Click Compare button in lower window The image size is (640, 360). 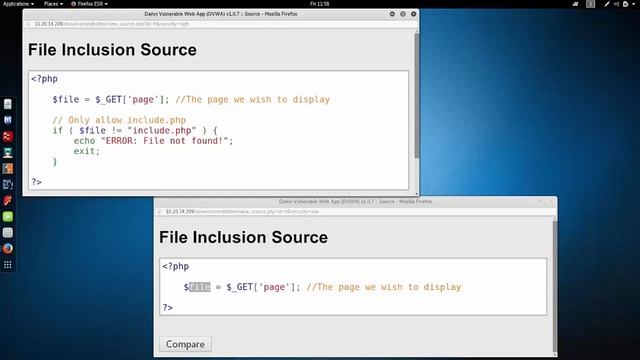pos(185,344)
